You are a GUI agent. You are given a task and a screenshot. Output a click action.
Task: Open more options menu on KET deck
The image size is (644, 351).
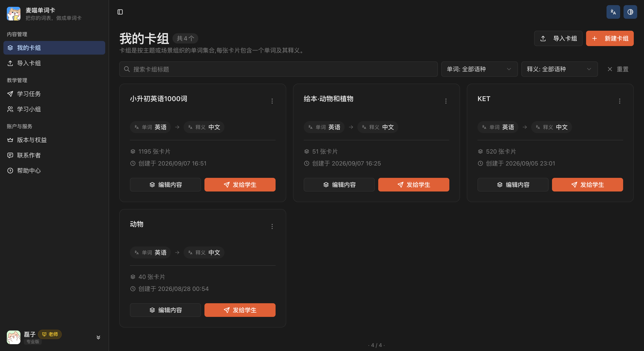[620, 101]
